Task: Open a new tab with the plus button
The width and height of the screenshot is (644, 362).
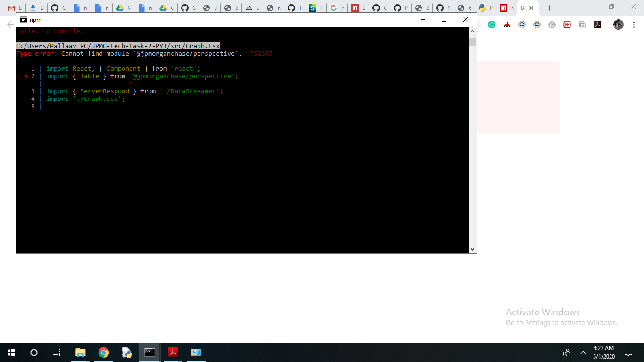Action: 549,8
